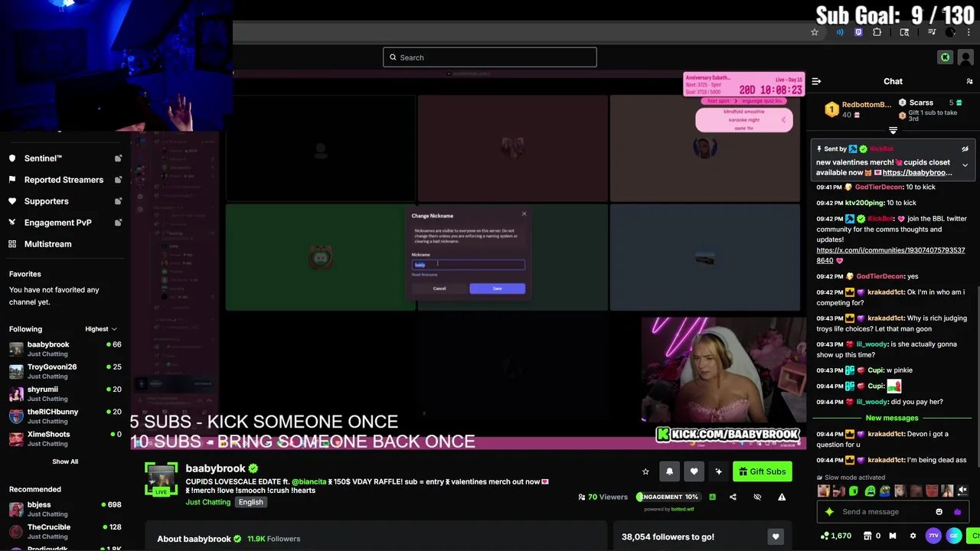This screenshot has height=551, width=980.
Task: Click Cancel in Change Nickname dialog
Action: pos(439,289)
